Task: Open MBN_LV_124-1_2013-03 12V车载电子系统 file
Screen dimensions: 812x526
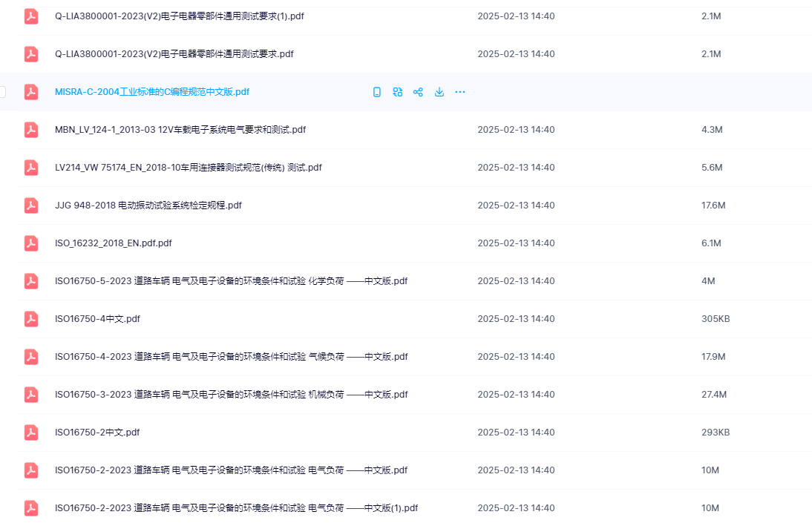Action: point(180,130)
